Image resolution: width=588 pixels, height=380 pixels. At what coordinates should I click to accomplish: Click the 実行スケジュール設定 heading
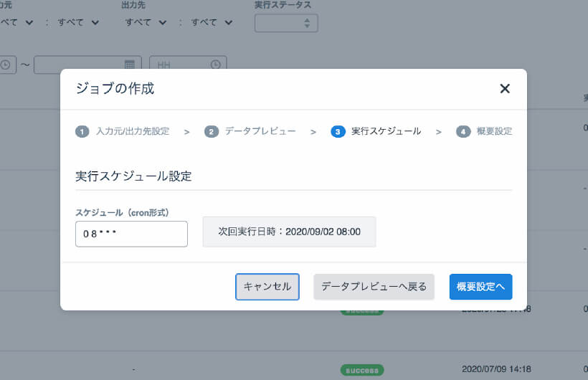click(x=133, y=176)
